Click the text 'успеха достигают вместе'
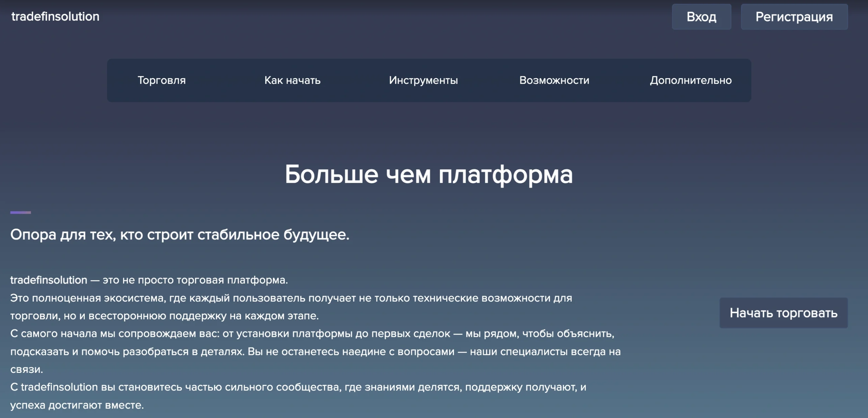Image resolution: width=868 pixels, height=418 pixels. click(x=77, y=405)
